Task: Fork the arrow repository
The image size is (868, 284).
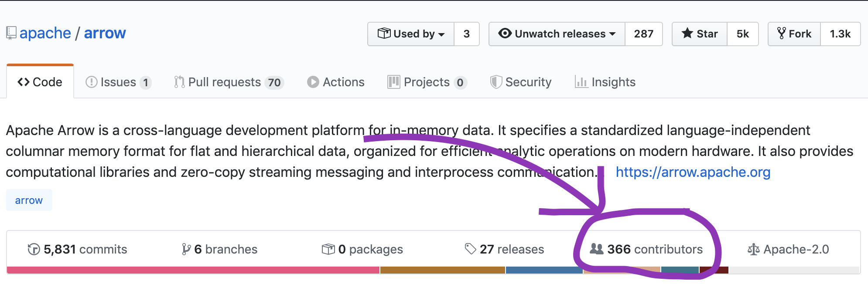Action: (794, 34)
